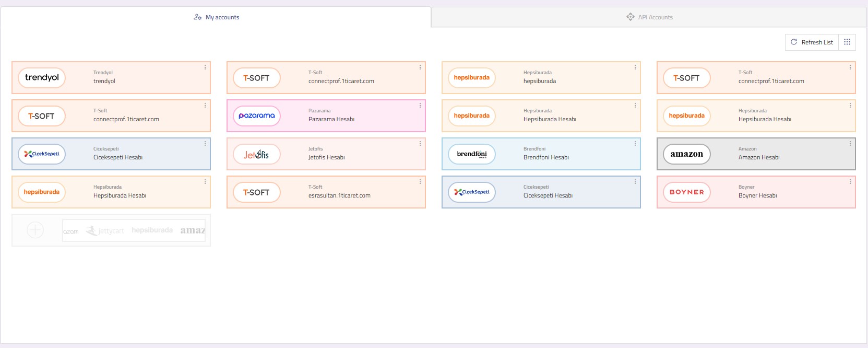
Task: Click the Brendfoni logo badge
Action: 471,154
